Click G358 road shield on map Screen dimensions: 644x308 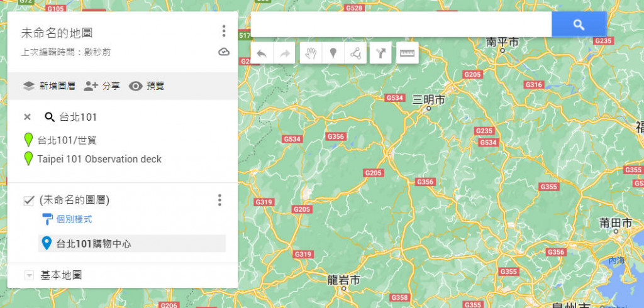point(399,298)
